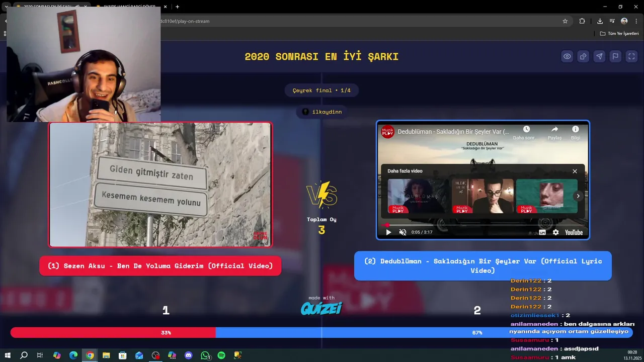The width and height of the screenshot is (644, 362).
Task: Vote for Sezen Aksu - Ben De Yoluma Giderim
Action: [x=160, y=266]
